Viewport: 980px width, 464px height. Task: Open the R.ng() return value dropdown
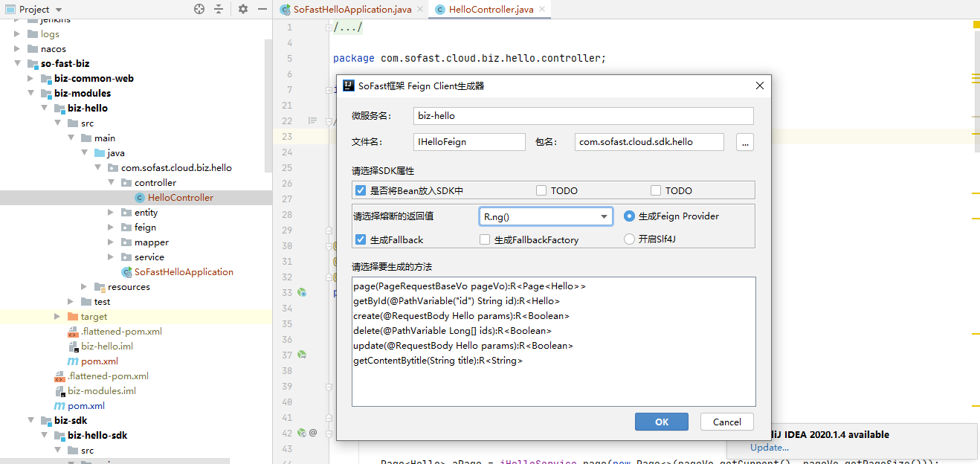(x=603, y=216)
